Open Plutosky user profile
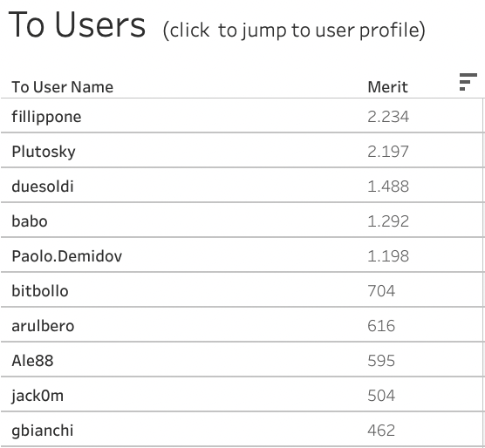 tap(44, 152)
